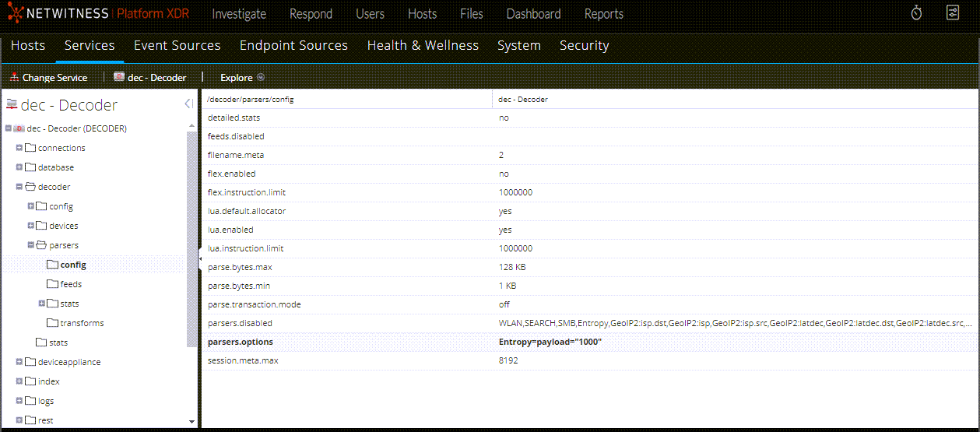Open the Investigate menu
The image size is (980, 432).
tap(239, 14)
